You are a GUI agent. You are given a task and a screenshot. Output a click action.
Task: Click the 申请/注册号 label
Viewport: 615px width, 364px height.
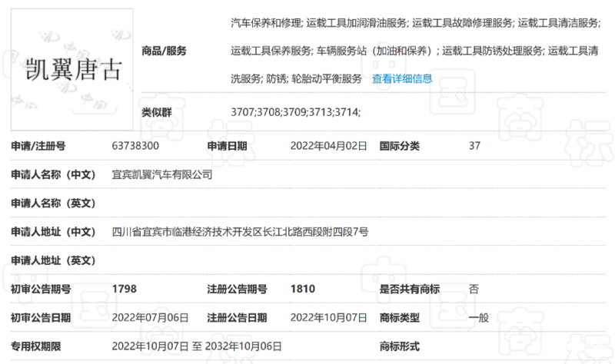38,146
